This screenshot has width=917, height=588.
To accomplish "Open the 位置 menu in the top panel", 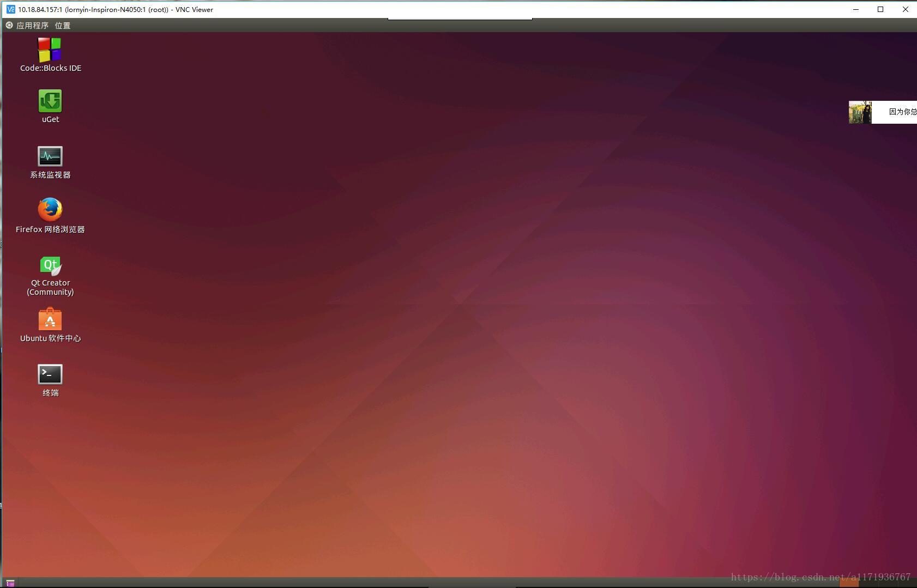I will pos(63,26).
